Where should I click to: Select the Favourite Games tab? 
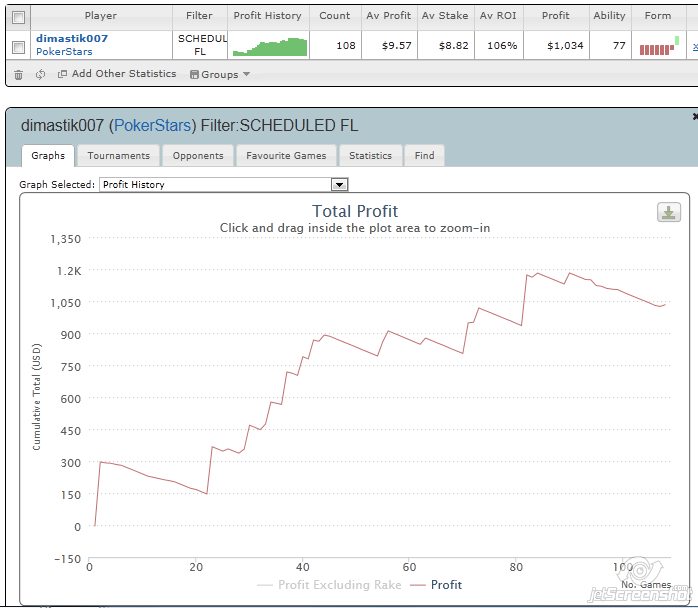pos(286,156)
